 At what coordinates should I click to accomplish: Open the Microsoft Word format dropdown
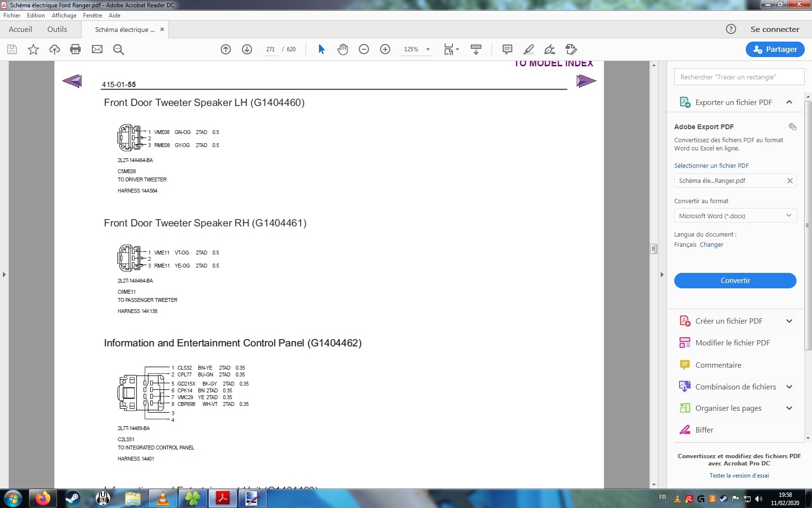(735, 216)
